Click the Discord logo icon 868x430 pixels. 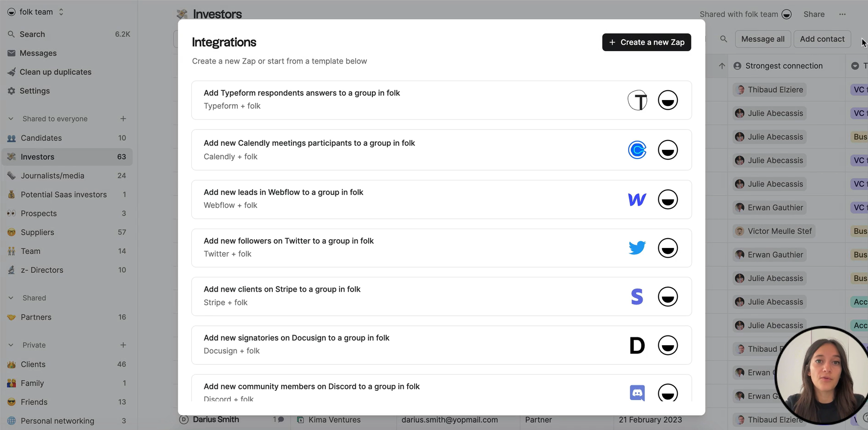tap(637, 393)
